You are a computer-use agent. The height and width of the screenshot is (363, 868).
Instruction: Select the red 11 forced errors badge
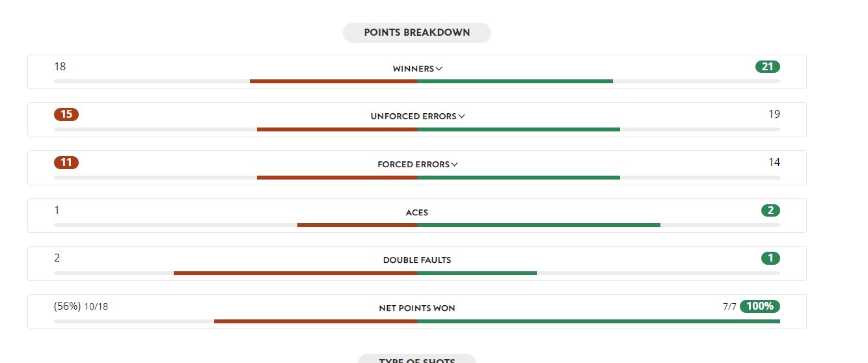[x=66, y=163]
